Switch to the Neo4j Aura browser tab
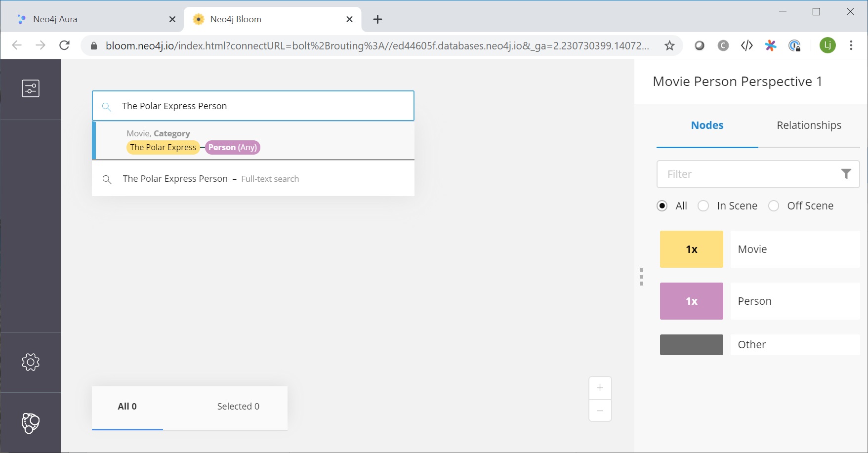 [93, 19]
